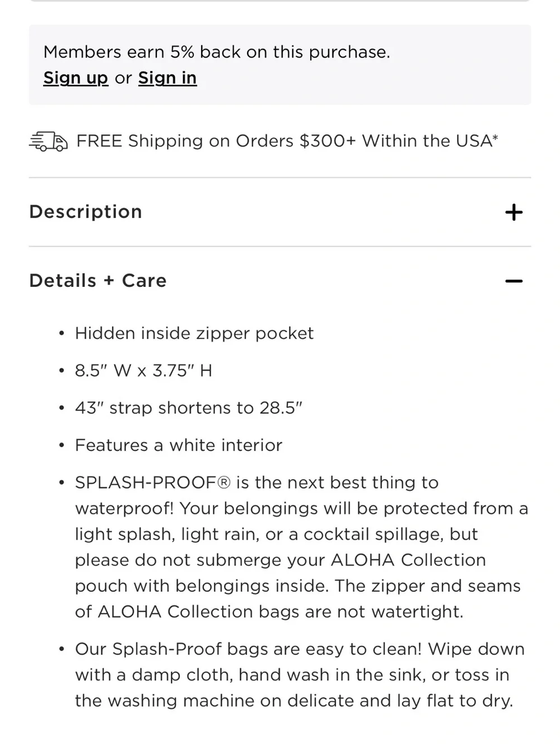The image size is (560, 747).
Task: Tap the washing machine on delicate line
Action: pyautogui.click(x=294, y=700)
